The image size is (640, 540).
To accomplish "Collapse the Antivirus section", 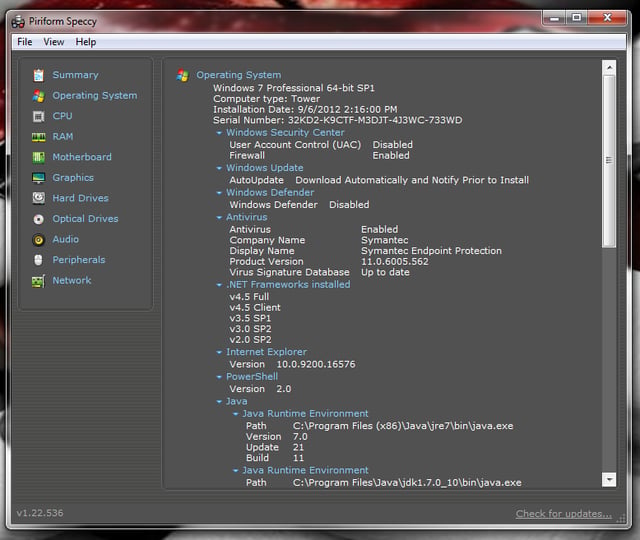I will (219, 218).
